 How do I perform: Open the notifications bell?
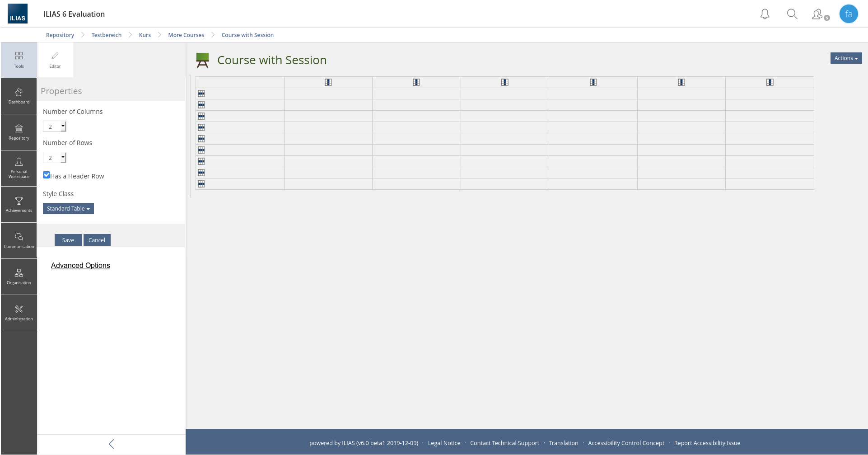(x=765, y=14)
